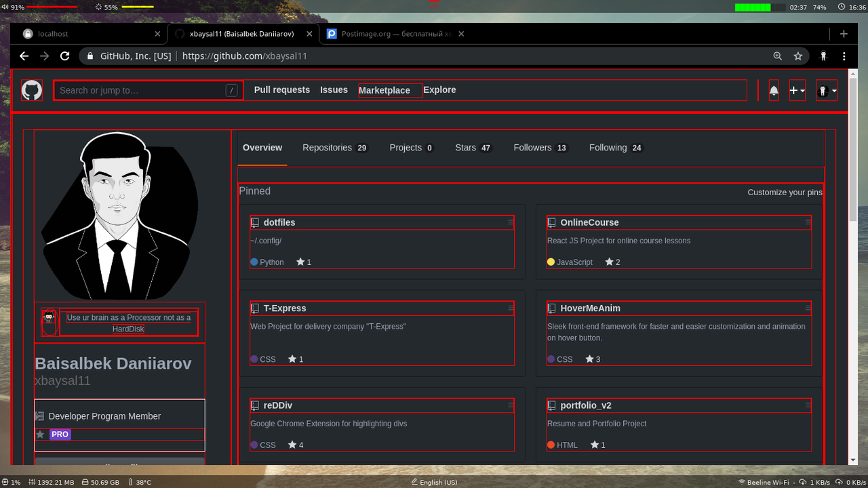Image resolution: width=868 pixels, height=488 pixels.
Task: Click the profile avatar picture
Action: pos(120,216)
